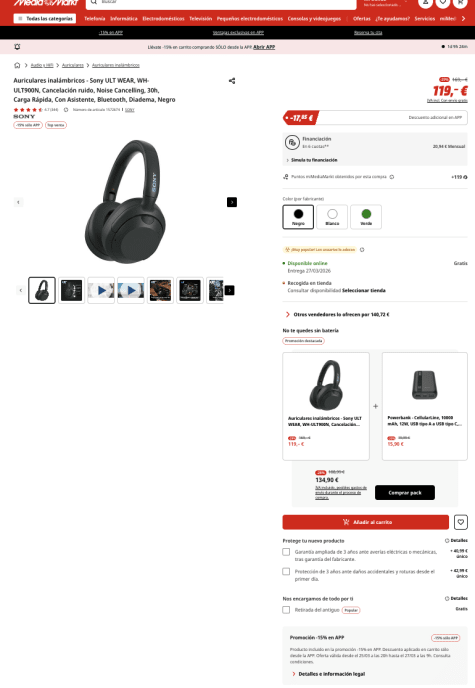Screen dimensions: 475x688
Task: Show next product image arrow
Action: 232,202
